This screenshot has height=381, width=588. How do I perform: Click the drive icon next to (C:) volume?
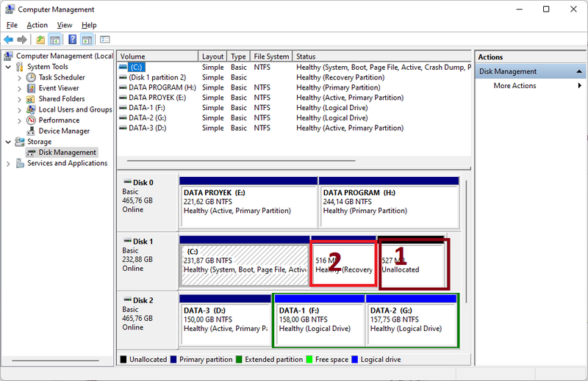pyautogui.click(x=123, y=67)
